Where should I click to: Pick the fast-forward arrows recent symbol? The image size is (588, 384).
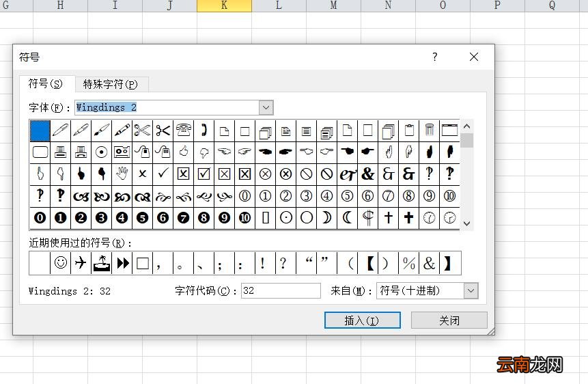tap(122, 263)
